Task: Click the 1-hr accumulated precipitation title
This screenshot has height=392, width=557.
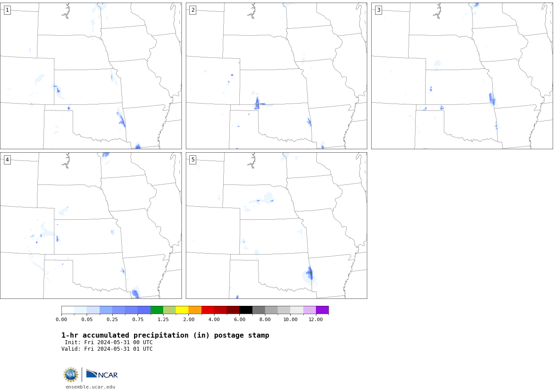Action: [165, 335]
